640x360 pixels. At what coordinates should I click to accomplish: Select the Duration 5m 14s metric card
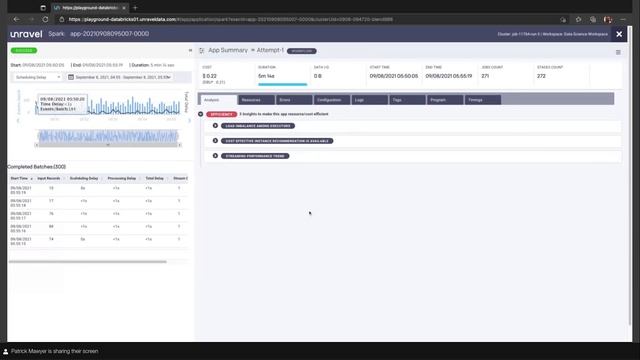click(x=282, y=75)
